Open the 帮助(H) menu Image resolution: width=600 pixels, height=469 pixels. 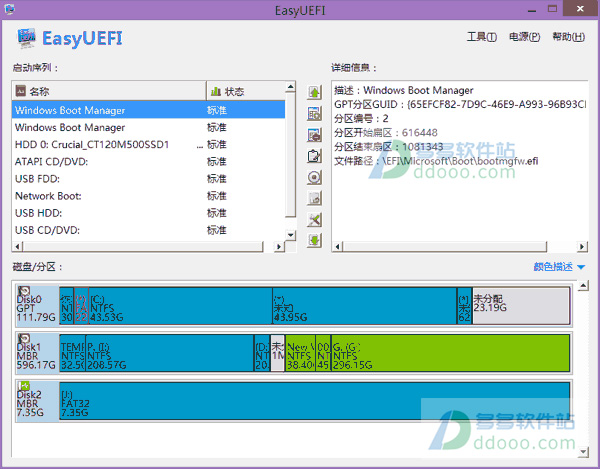point(568,37)
